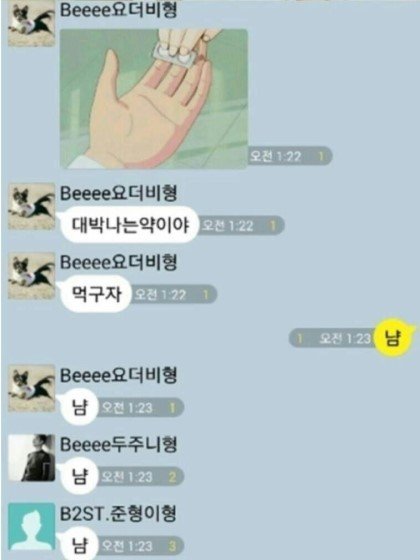Tap the cat avatar next to 대박나는약이야
The image size is (420, 560).
(x=32, y=206)
